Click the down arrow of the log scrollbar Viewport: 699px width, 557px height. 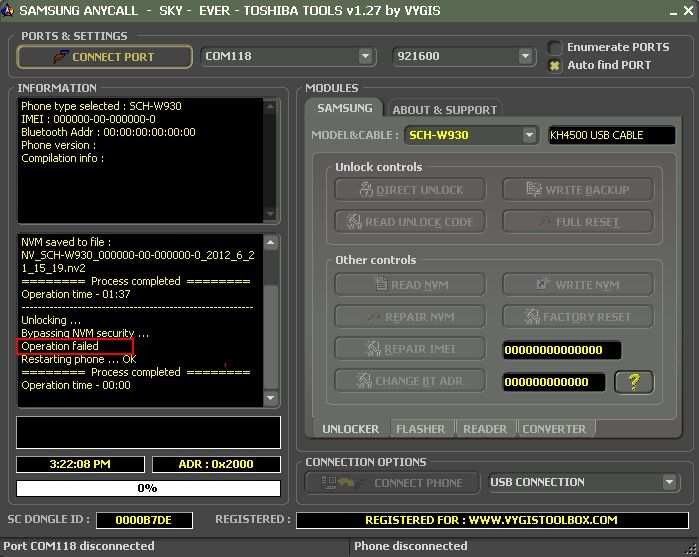click(271, 398)
